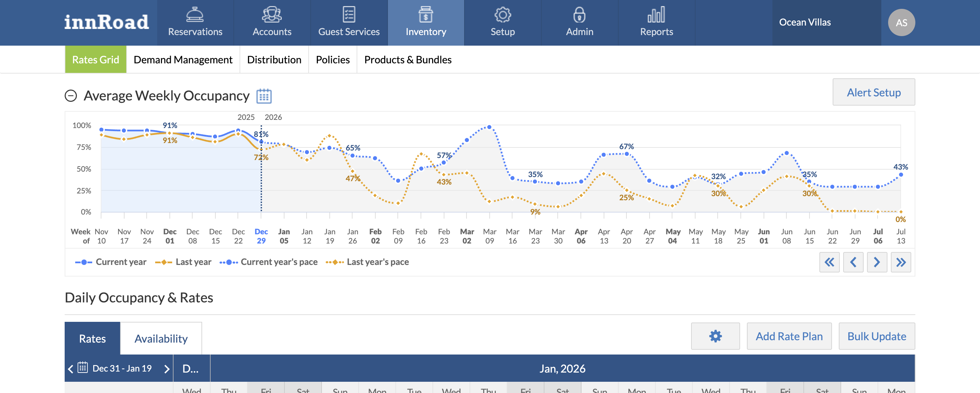Switch to the Distribution tab
980x393 pixels.
tap(274, 59)
